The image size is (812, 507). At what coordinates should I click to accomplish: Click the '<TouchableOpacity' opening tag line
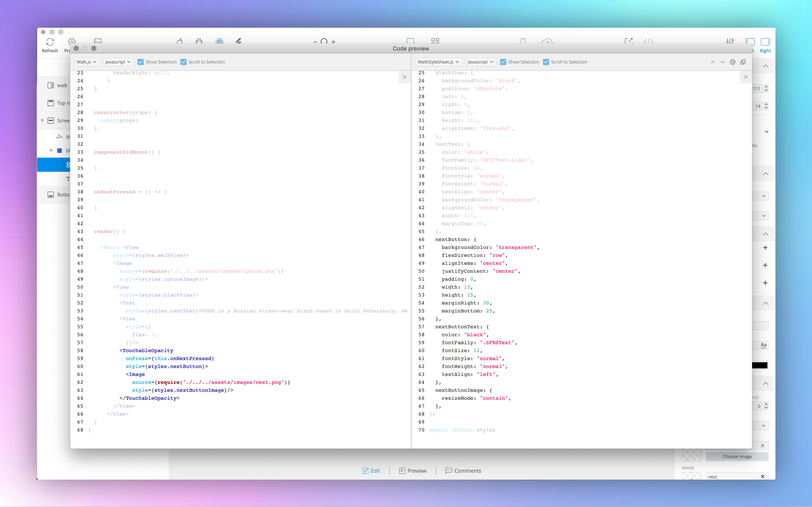coord(146,350)
